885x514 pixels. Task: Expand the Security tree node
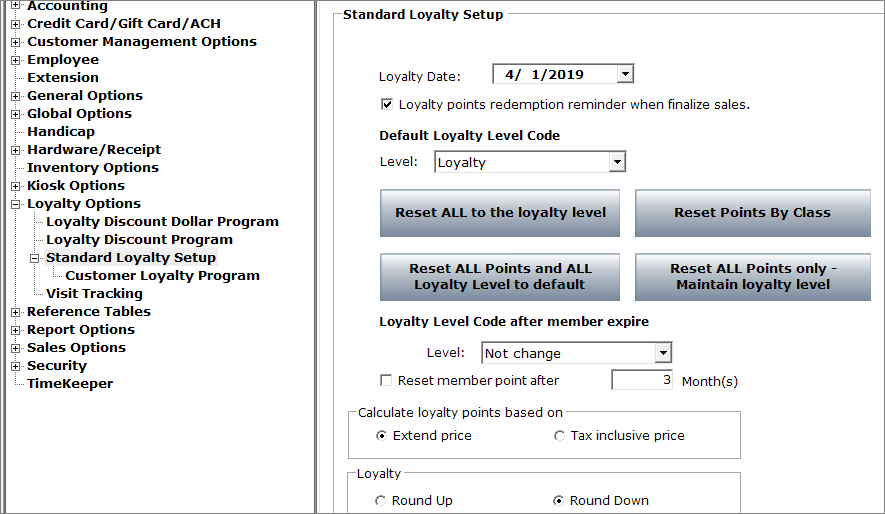[x=16, y=366]
